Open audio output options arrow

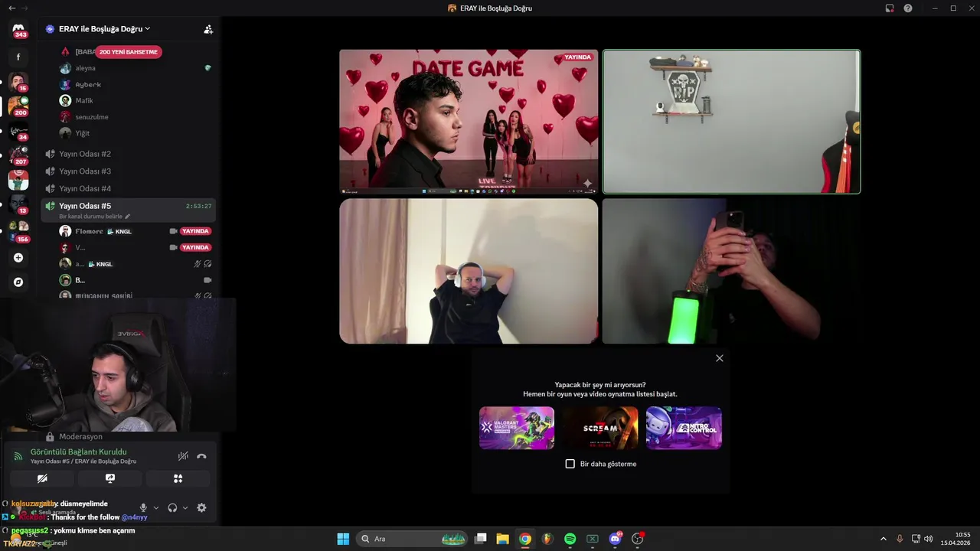point(185,507)
